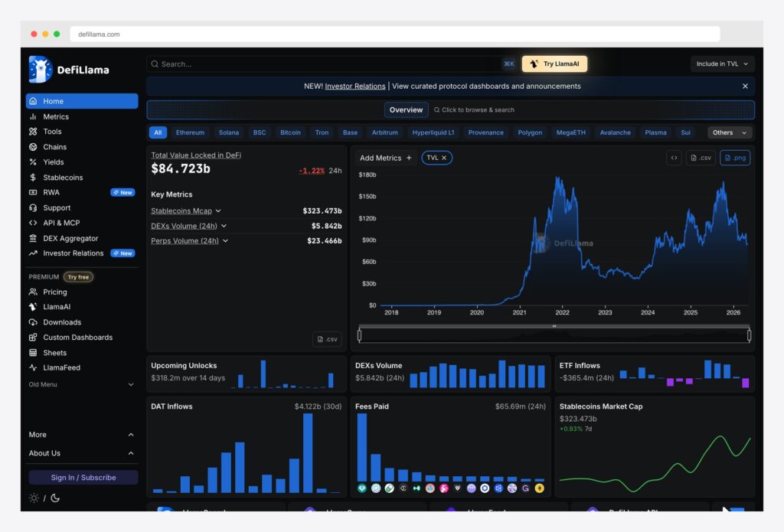Viewport: 784px width, 532px height.
Task: Click the Try LlamaAI button
Action: coord(554,64)
